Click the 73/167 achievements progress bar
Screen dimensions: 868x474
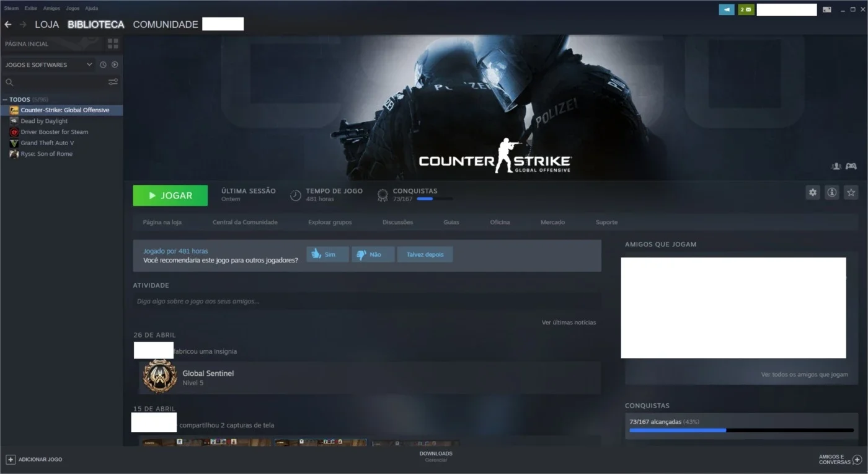coord(435,199)
